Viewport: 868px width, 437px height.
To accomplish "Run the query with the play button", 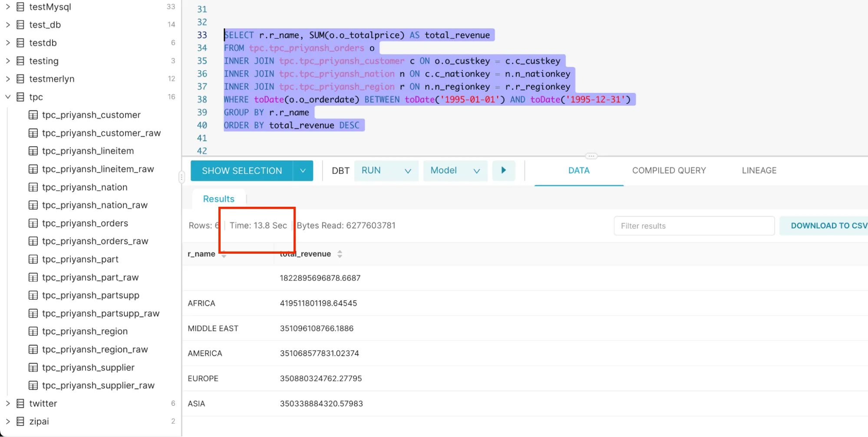I will [x=504, y=170].
